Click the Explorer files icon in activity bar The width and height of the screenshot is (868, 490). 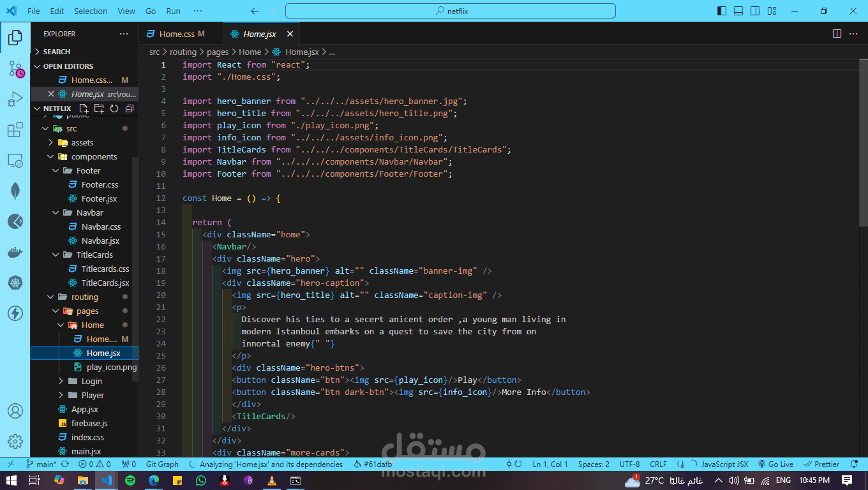pos(15,38)
